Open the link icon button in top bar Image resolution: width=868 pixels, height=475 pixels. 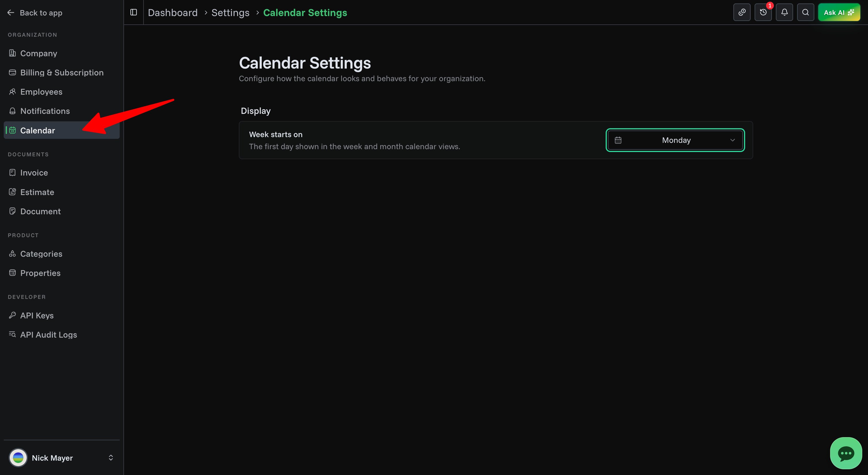[x=742, y=12]
